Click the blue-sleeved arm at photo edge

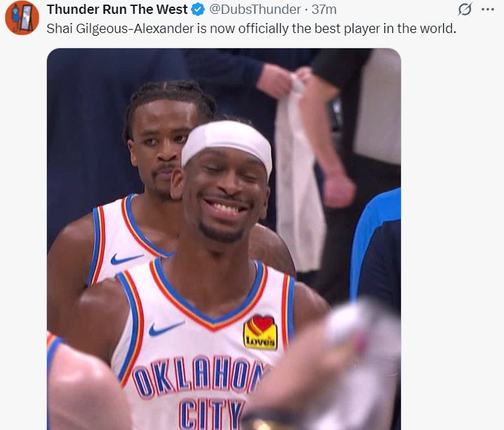[376, 248]
